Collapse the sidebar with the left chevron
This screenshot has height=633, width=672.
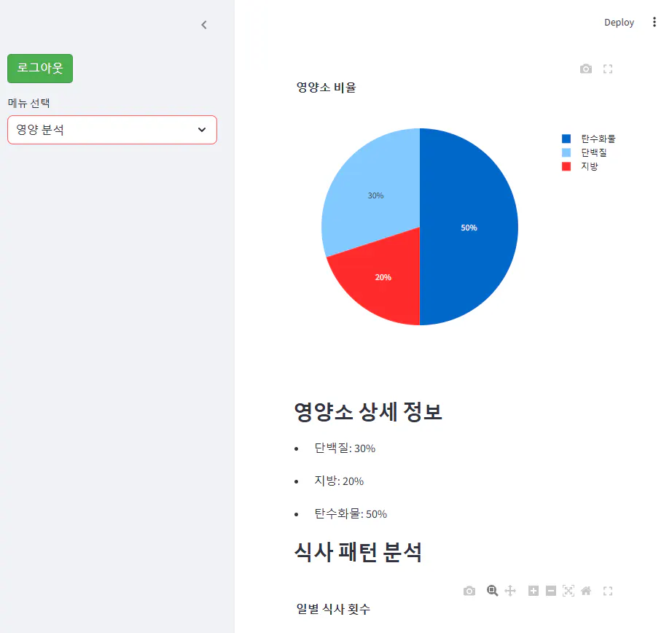[x=204, y=25]
